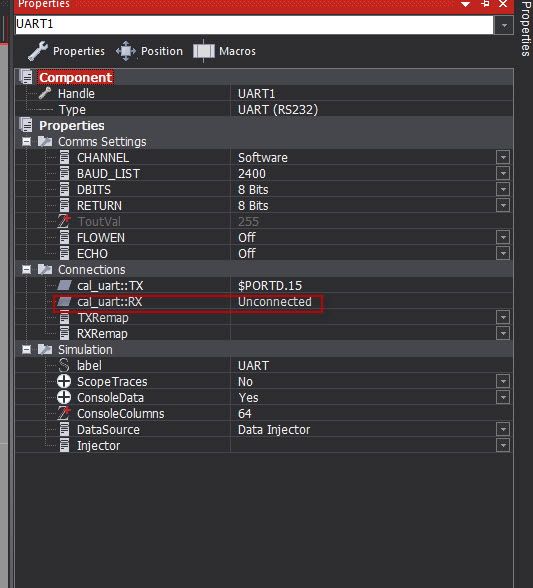
Task: Open the TXRemap dropdown arrow
Action: coord(503,318)
